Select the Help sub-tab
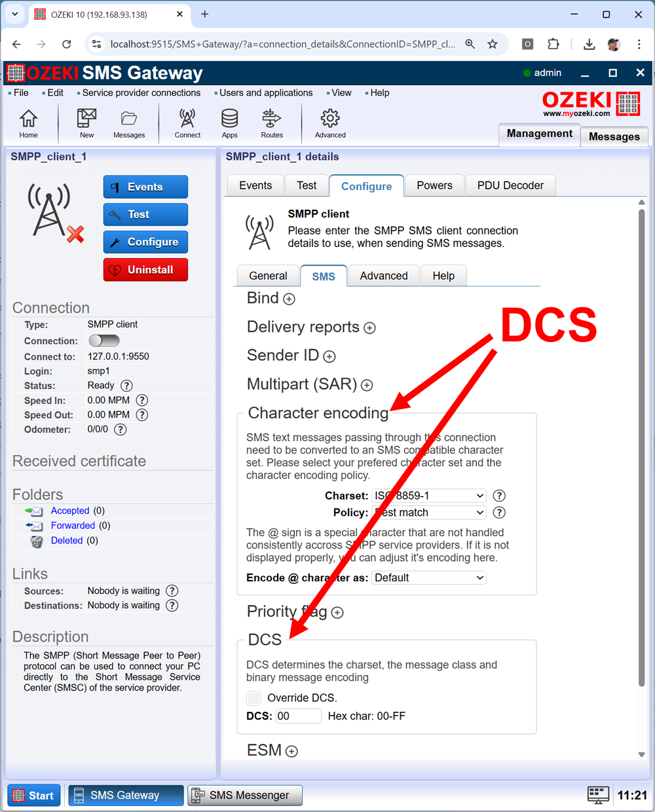The width and height of the screenshot is (655, 812). (443, 276)
